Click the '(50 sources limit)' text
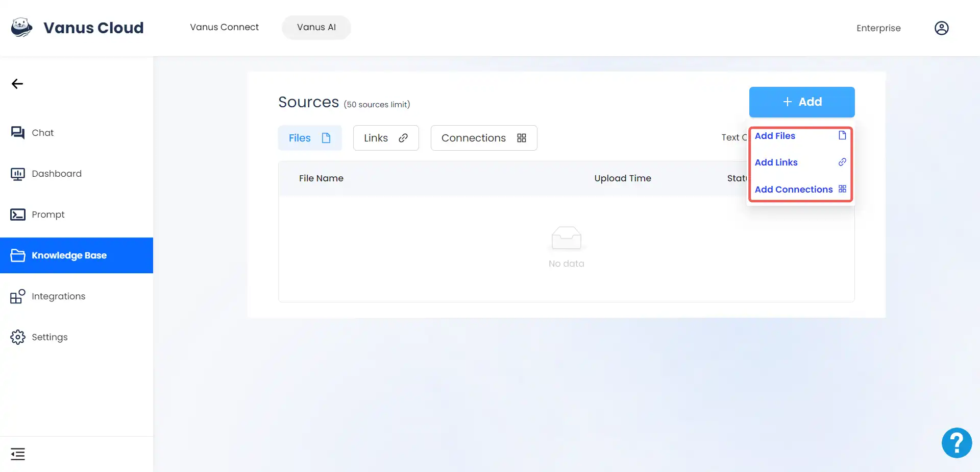 point(377,104)
